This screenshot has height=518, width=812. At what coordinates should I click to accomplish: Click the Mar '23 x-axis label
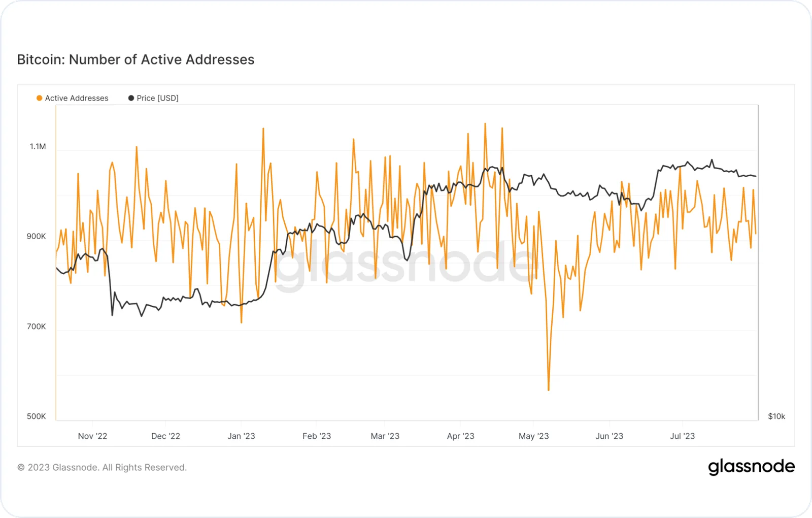click(x=385, y=436)
